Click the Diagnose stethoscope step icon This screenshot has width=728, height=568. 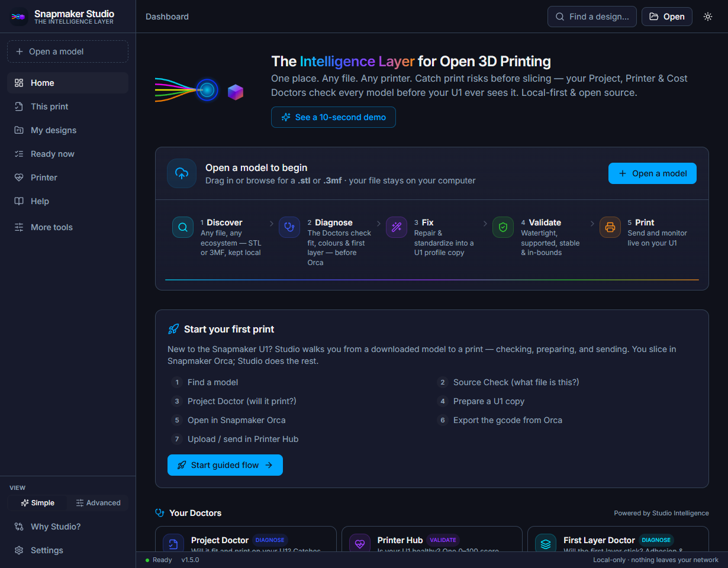tap(289, 227)
